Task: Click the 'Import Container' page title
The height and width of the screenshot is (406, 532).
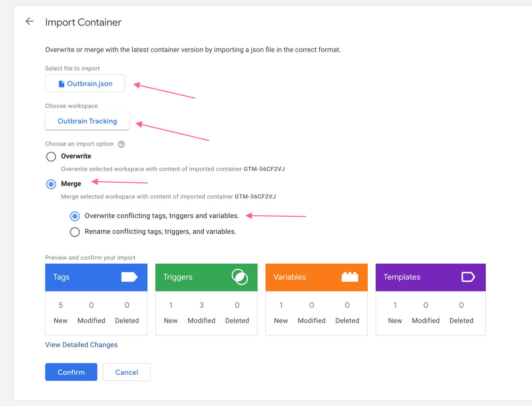Action: pyautogui.click(x=83, y=22)
